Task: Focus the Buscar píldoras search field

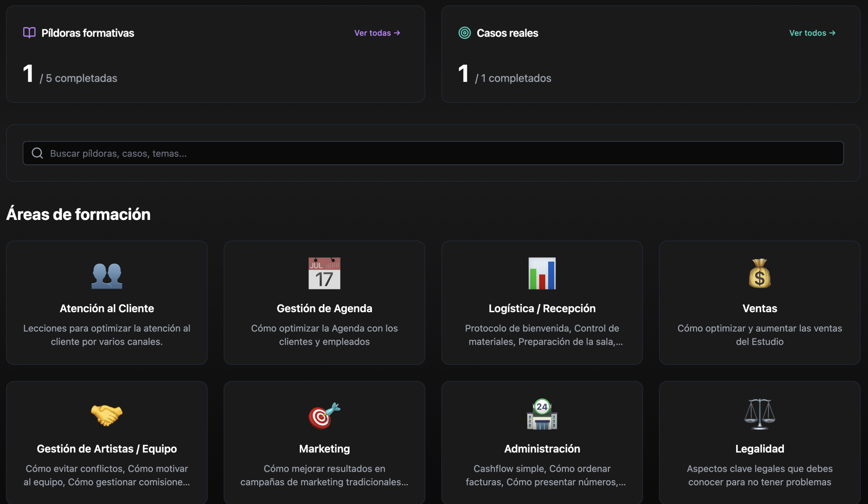Action: click(x=444, y=153)
